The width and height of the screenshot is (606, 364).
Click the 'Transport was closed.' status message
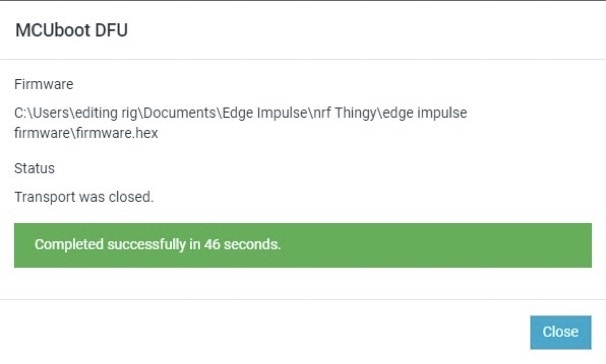(84, 197)
